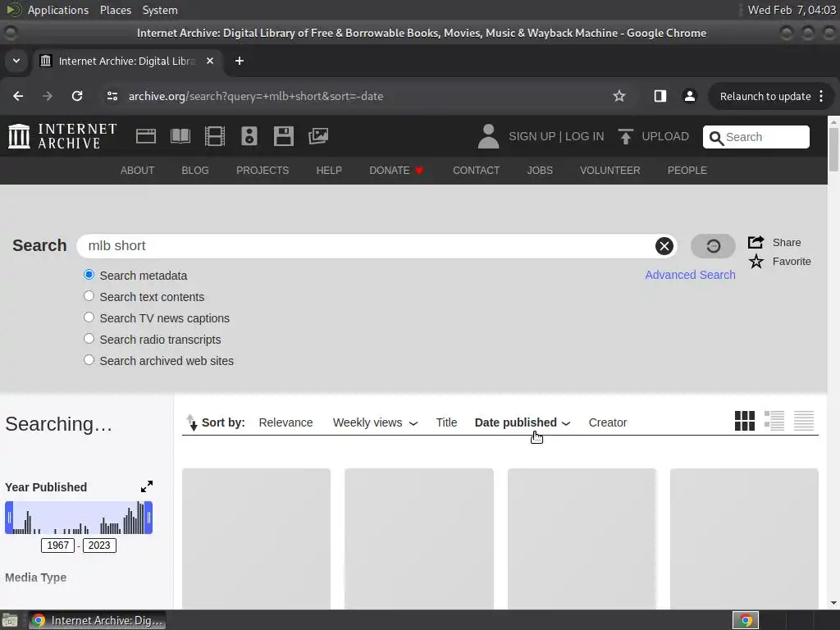This screenshot has height=630, width=840.
Task: Click the loading search spinner button
Action: pyautogui.click(x=713, y=246)
